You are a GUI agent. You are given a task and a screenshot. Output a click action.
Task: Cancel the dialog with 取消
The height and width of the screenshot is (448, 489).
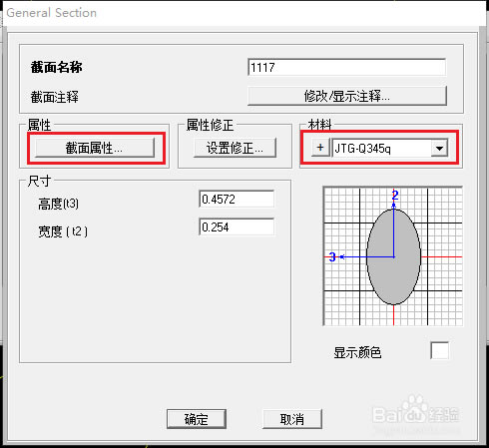pos(292,419)
